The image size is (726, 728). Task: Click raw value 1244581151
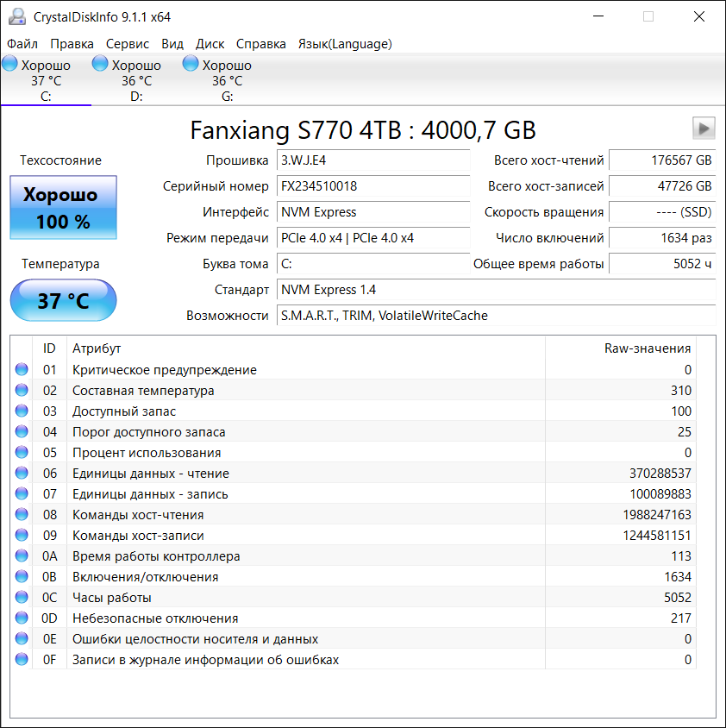(x=657, y=536)
